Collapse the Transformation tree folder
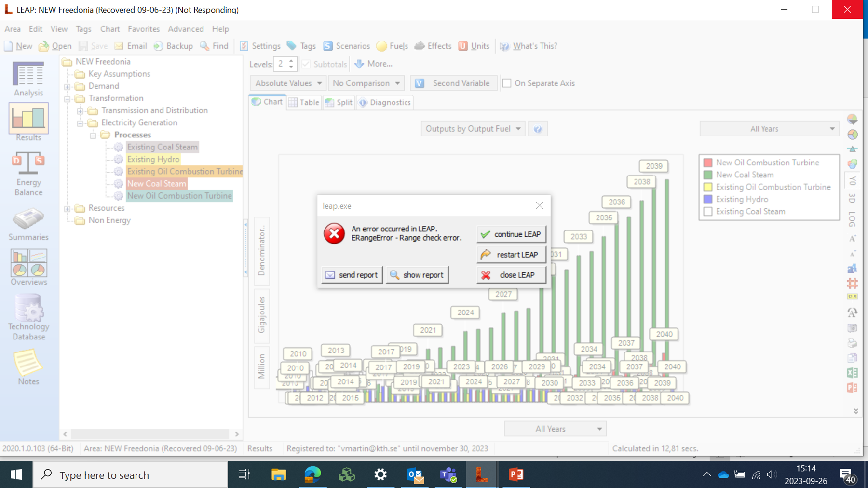Screen dimensions: 868x488 [x=68, y=98]
